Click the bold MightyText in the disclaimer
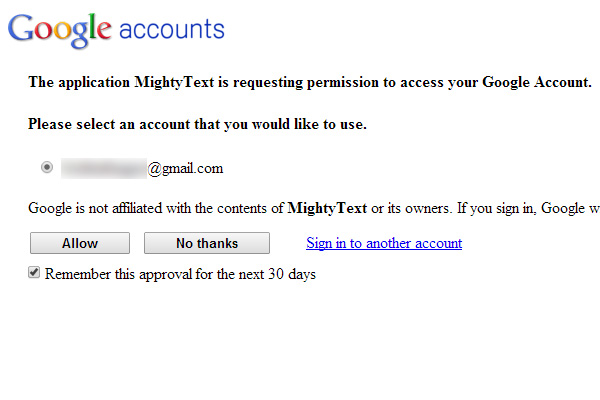 [x=327, y=208]
